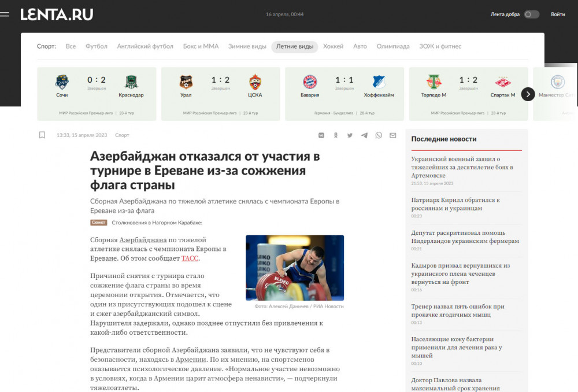Click the Сюжет badge

coord(99,223)
